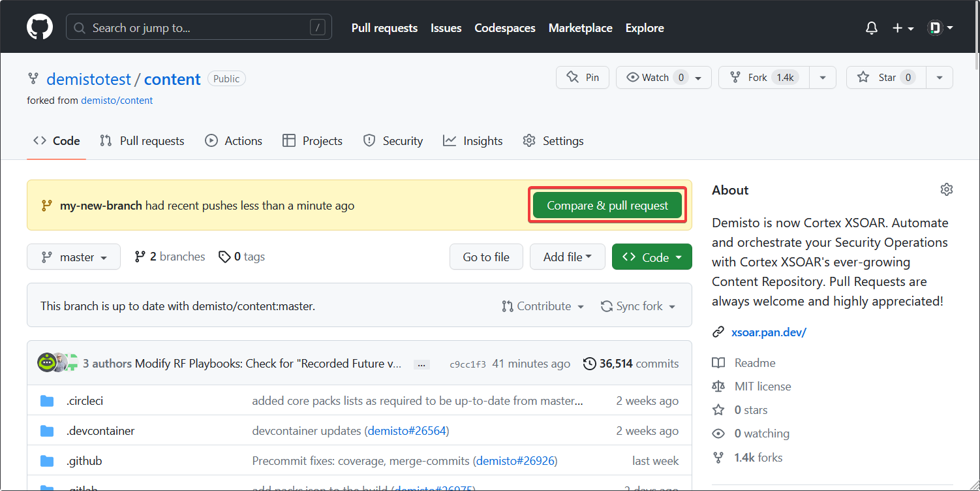Click the Go to file button

(x=486, y=257)
